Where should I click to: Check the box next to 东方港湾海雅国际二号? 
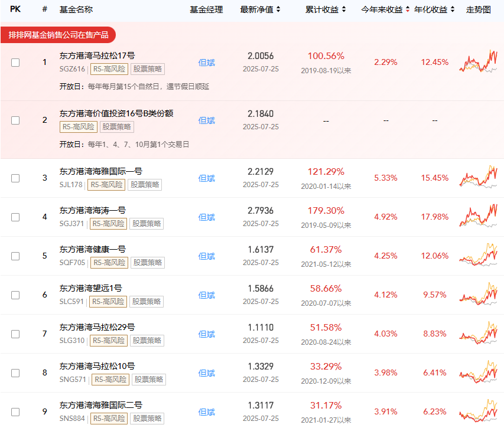pos(15,412)
